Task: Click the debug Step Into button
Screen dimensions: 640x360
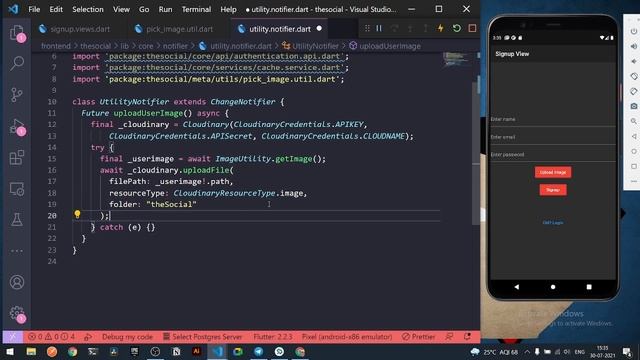Action: pyautogui.click(x=410, y=28)
